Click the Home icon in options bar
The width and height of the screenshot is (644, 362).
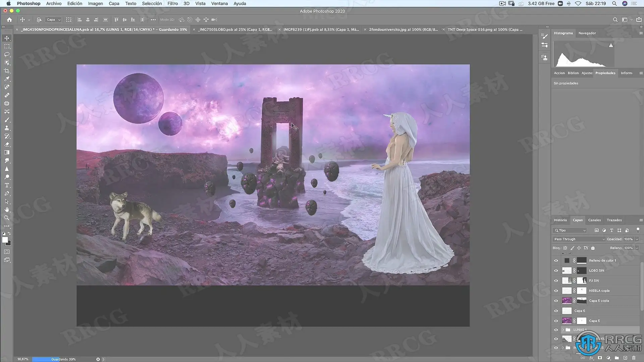[9, 20]
